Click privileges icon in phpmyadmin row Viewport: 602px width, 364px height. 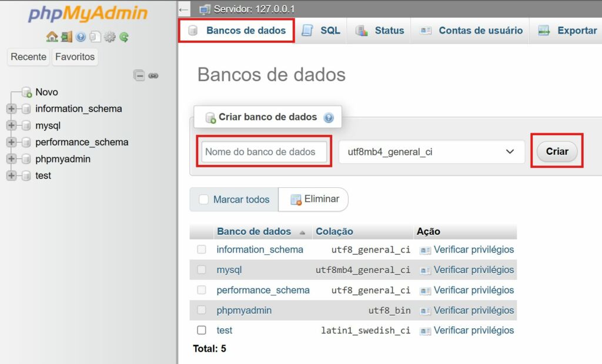(425, 311)
